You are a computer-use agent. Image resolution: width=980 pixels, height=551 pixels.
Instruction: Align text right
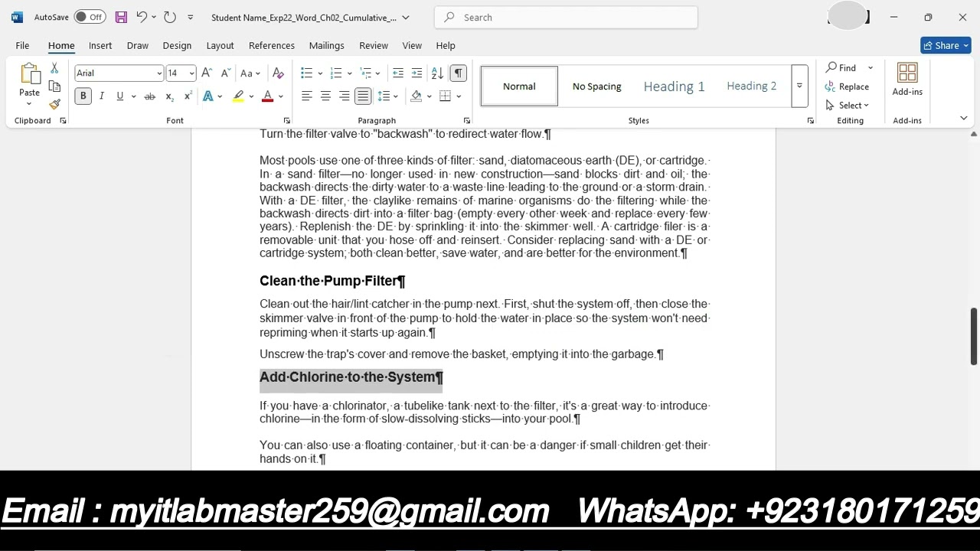coord(344,96)
